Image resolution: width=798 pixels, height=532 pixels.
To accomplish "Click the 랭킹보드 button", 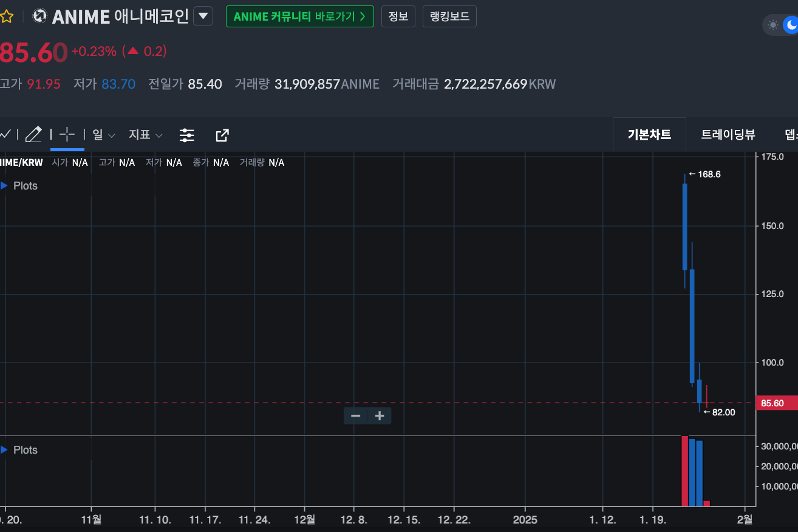I will pyautogui.click(x=449, y=16).
